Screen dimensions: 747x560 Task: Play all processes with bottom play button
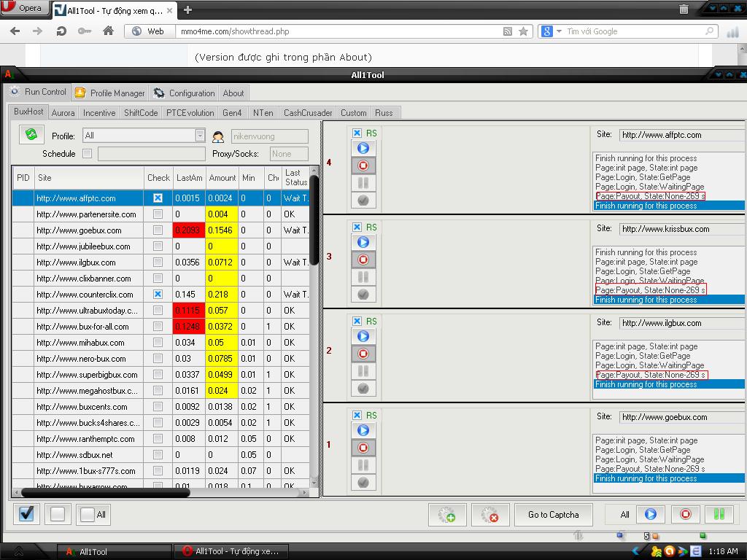650,514
